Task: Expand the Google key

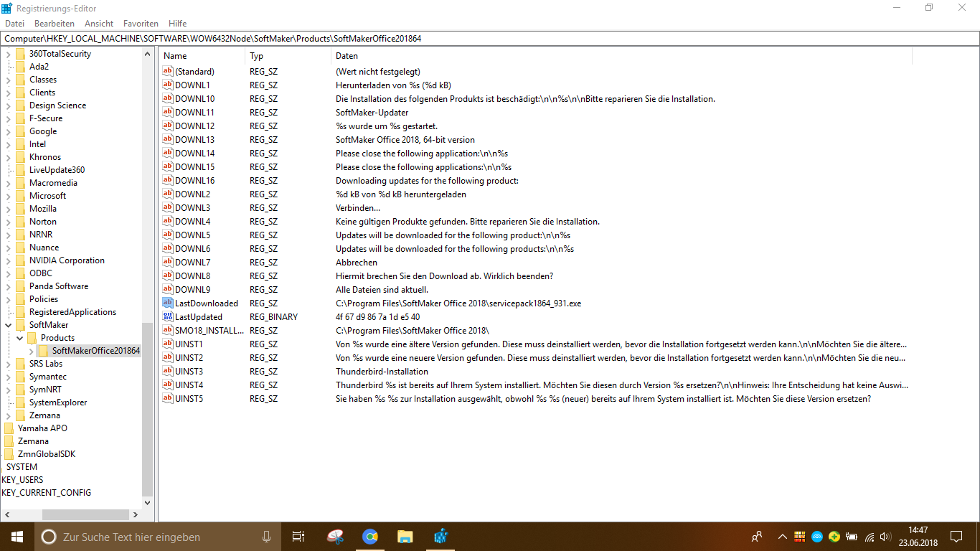Action: [x=8, y=131]
